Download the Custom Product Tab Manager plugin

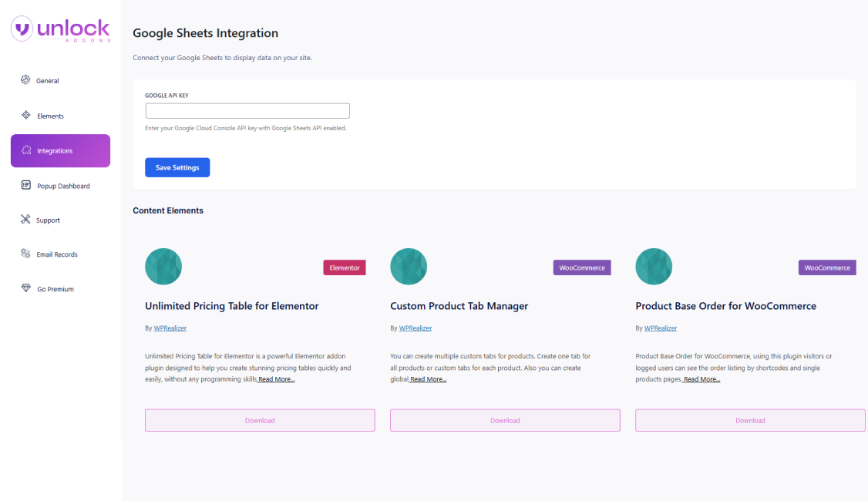pyautogui.click(x=505, y=421)
